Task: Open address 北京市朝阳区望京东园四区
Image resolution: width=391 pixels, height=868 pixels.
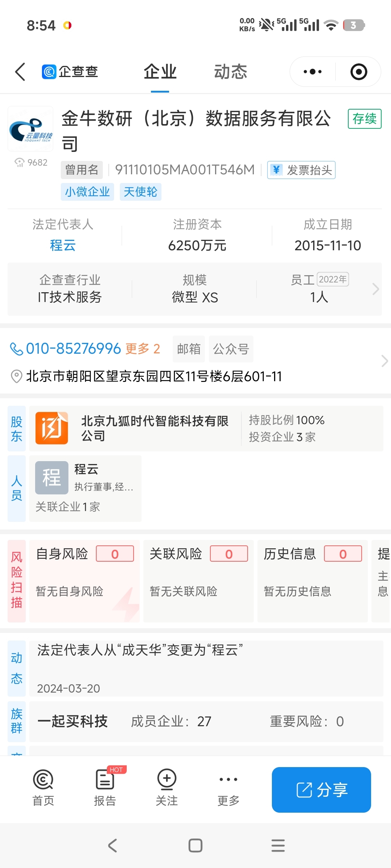Action: coord(154,376)
